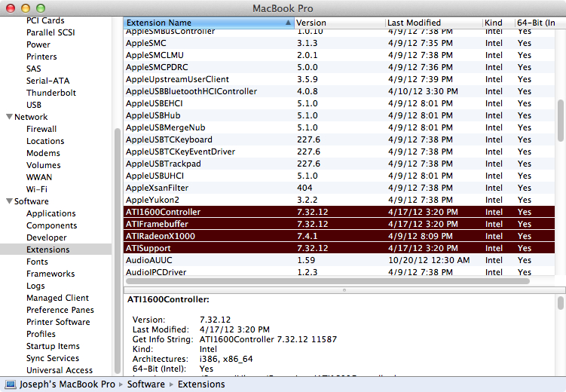Collapse the Network section triangle

click(x=9, y=117)
